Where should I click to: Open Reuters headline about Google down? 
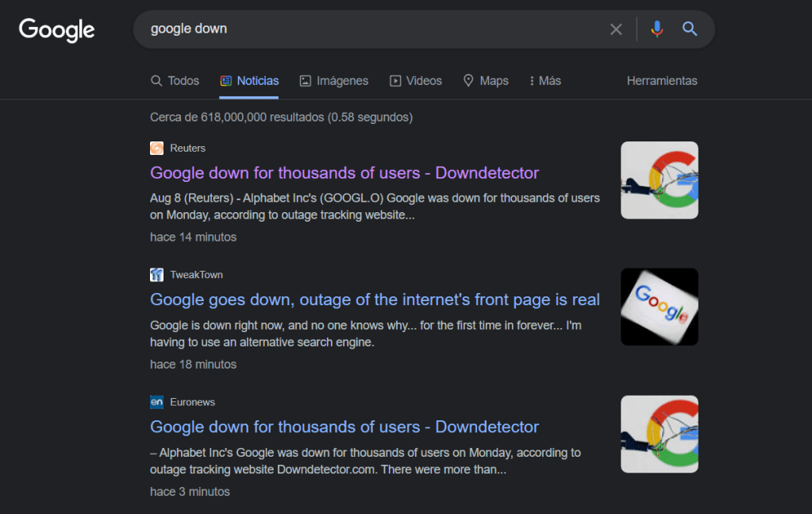344,173
